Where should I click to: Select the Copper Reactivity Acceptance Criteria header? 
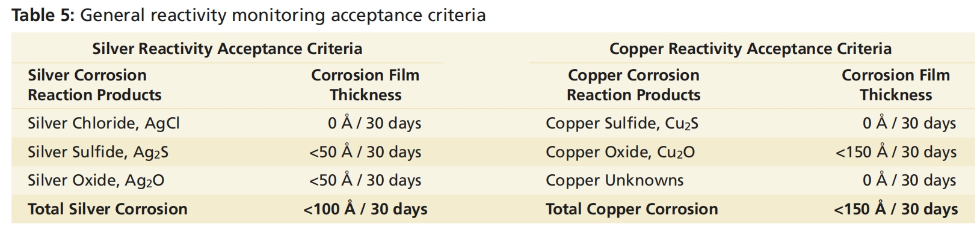coord(750,49)
